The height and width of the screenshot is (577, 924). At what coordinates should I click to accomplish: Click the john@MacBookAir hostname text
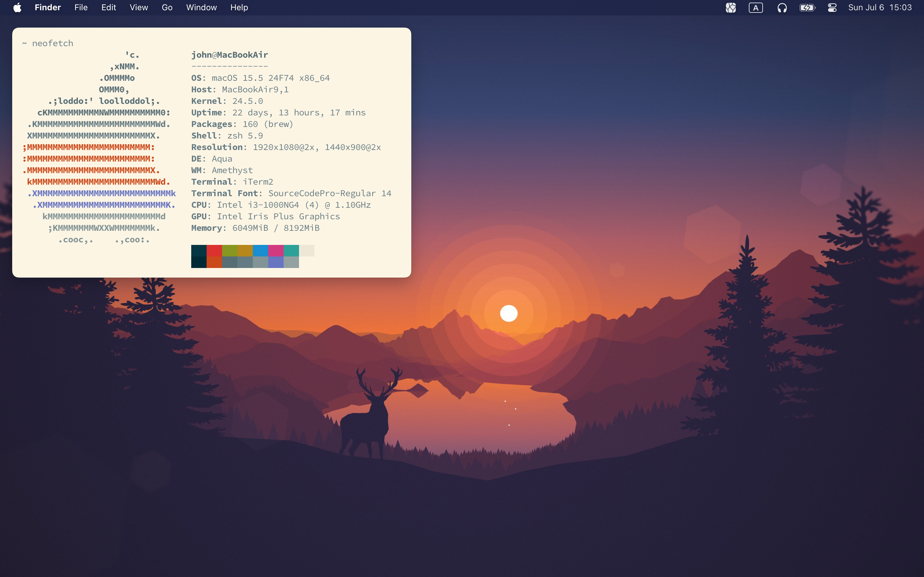click(x=229, y=54)
